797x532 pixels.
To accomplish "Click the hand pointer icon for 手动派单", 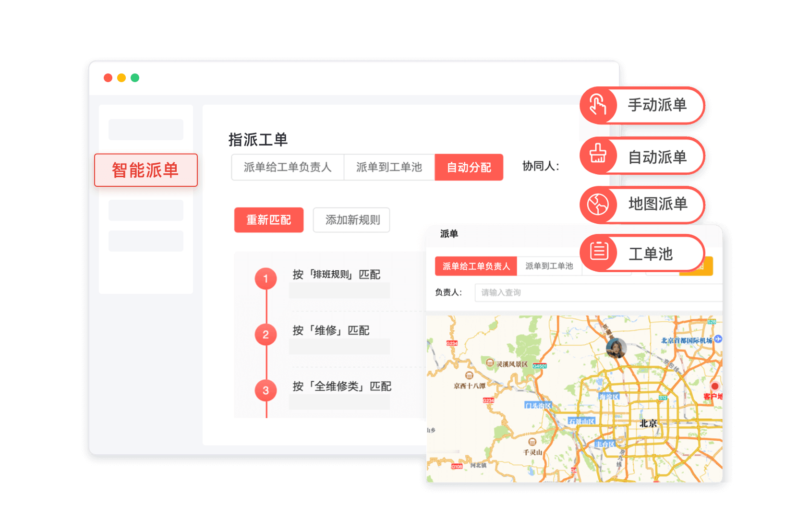I will point(598,105).
